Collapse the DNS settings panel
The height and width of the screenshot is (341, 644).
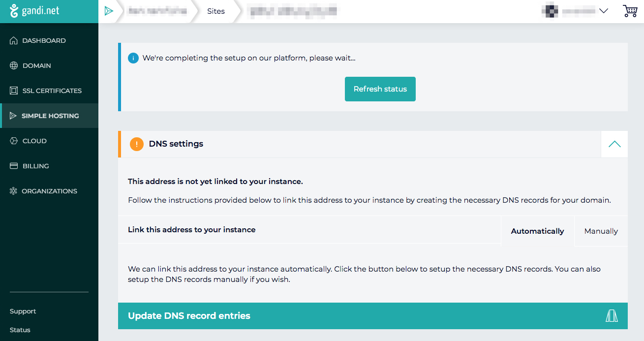point(614,144)
